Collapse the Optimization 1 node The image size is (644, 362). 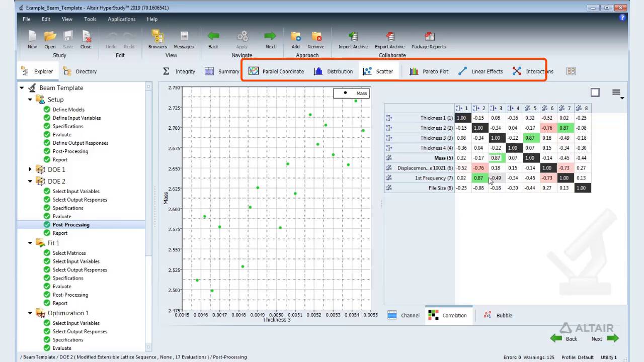coord(30,313)
